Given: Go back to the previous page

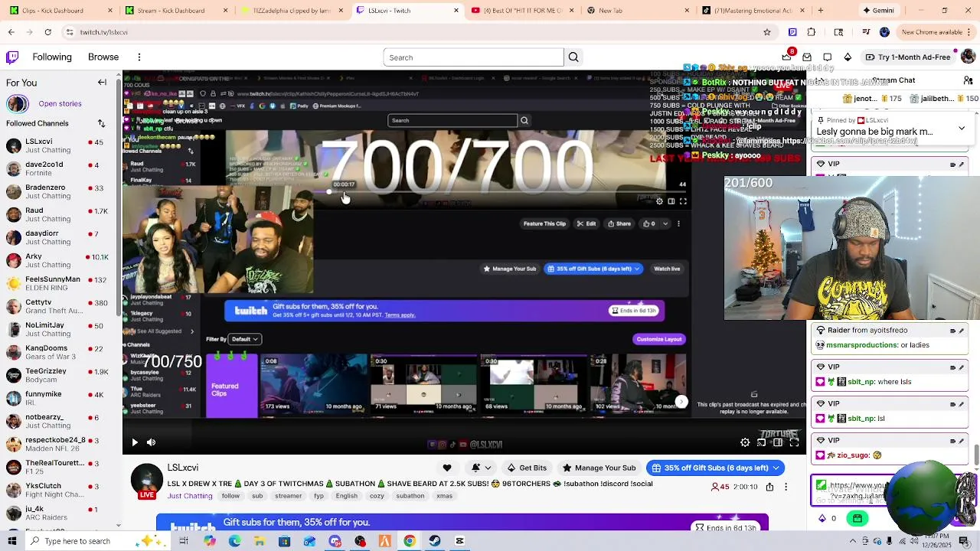Looking at the screenshot, I should (11, 32).
